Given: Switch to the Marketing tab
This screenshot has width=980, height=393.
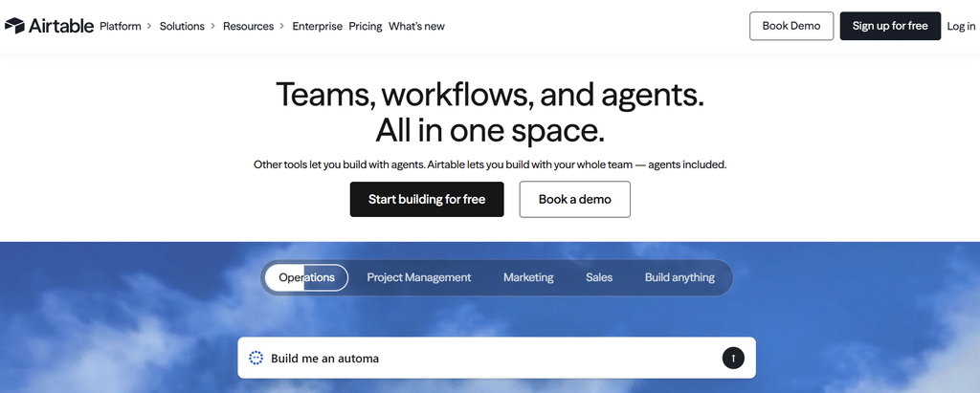Looking at the screenshot, I should coord(528,277).
